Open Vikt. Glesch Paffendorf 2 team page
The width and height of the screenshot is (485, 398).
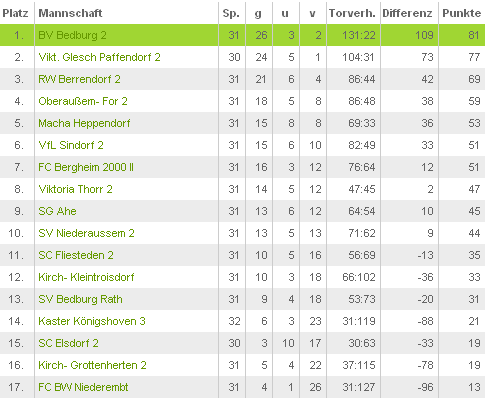(99, 57)
